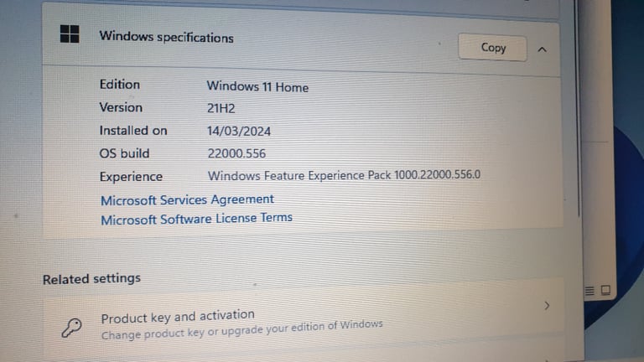Collapse the Windows specifications section chevron

click(543, 49)
